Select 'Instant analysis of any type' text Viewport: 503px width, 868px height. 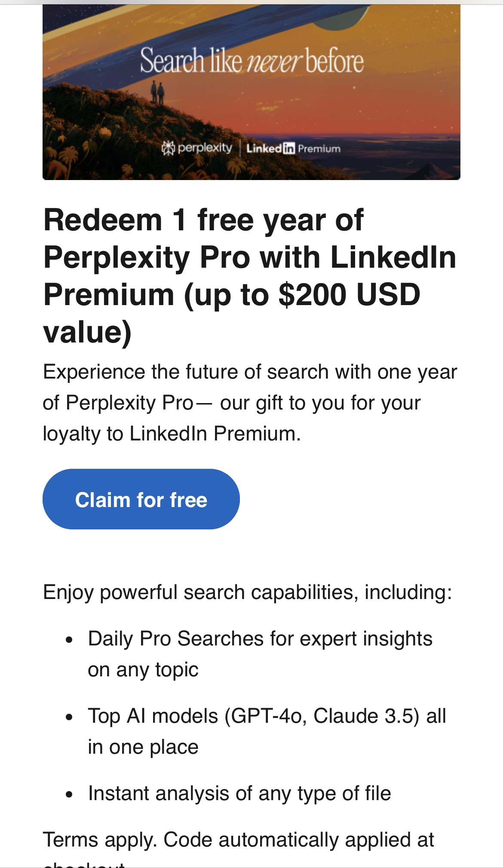239,793
